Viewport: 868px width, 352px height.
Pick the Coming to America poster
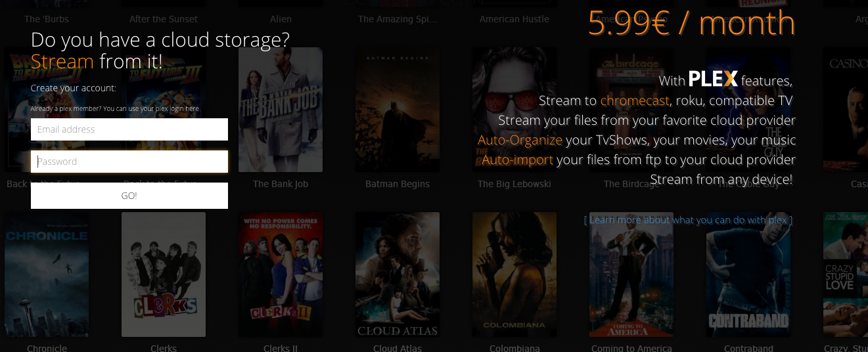click(x=631, y=274)
